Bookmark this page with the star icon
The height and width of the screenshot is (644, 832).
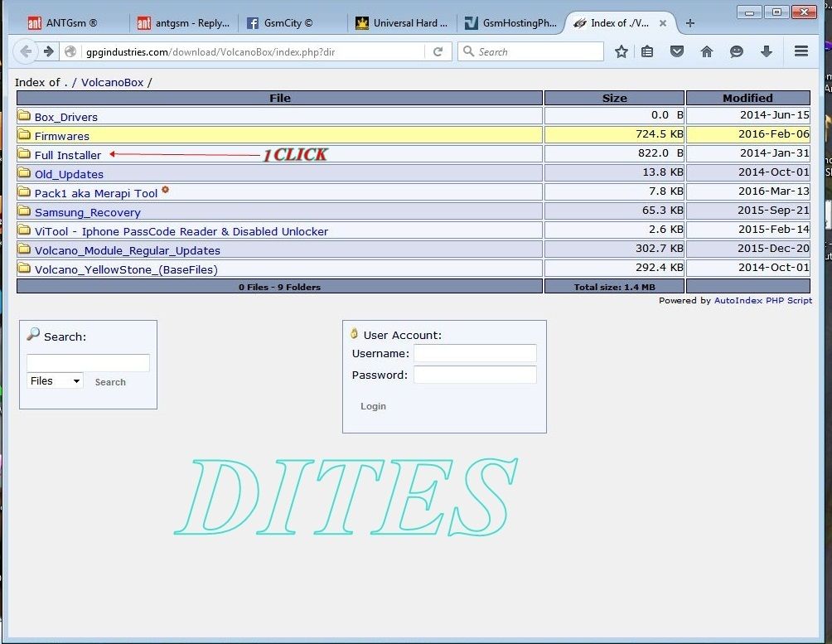pyautogui.click(x=621, y=51)
